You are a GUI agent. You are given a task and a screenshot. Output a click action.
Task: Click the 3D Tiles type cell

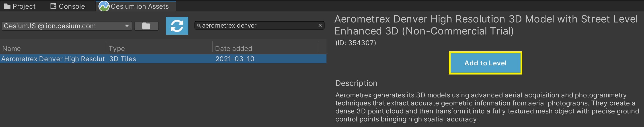(x=123, y=59)
